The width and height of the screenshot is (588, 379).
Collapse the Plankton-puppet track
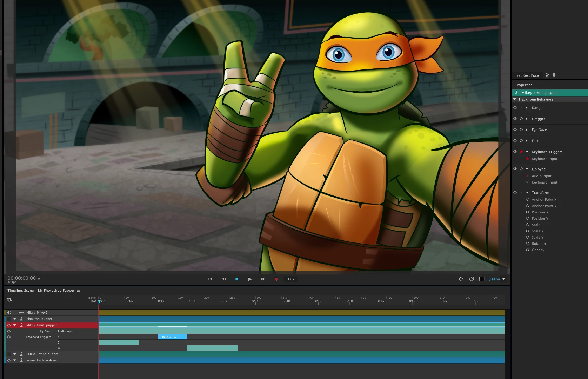15,319
